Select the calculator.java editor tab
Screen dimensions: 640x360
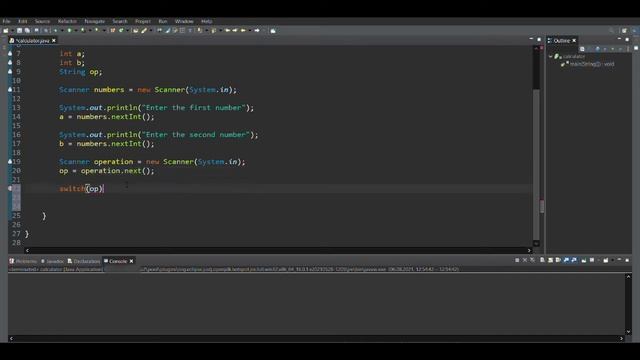(x=32, y=41)
